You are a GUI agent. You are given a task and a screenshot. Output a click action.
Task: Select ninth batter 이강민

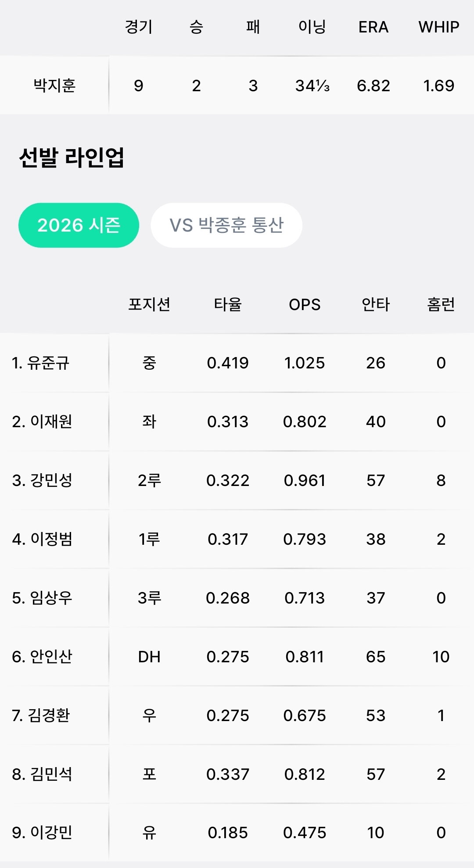tap(237, 833)
